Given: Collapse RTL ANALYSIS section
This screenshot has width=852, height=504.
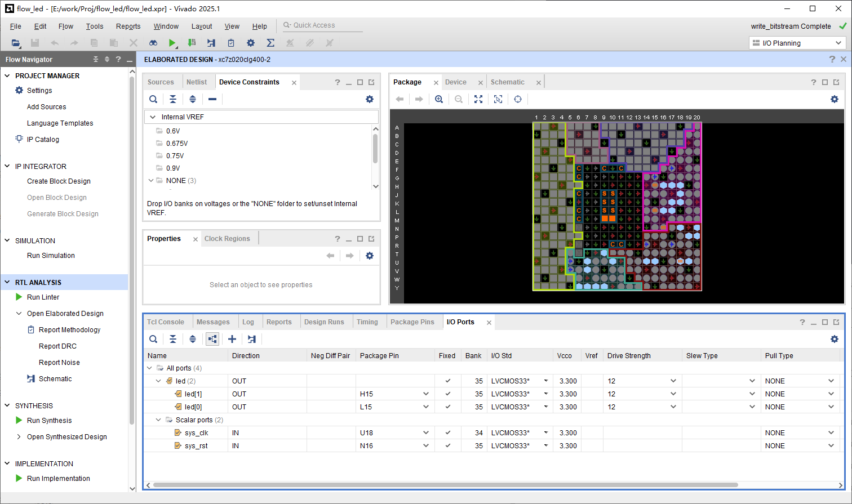Looking at the screenshot, I should 7,283.
